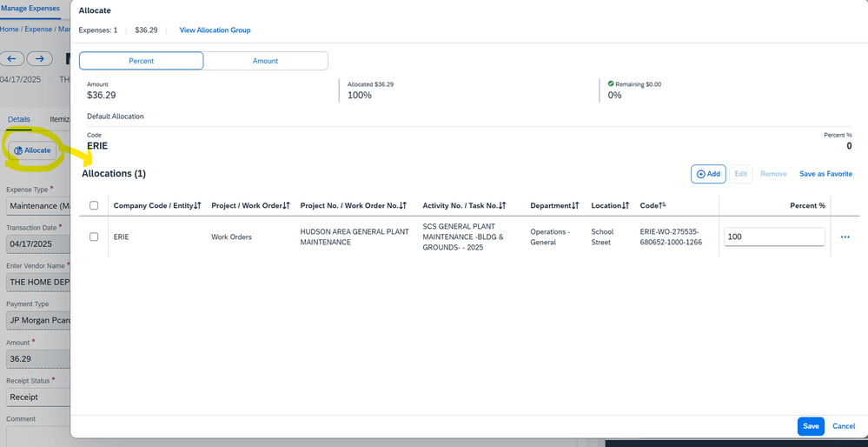Click the Transaction Date 04/17/2025 field

click(37, 244)
